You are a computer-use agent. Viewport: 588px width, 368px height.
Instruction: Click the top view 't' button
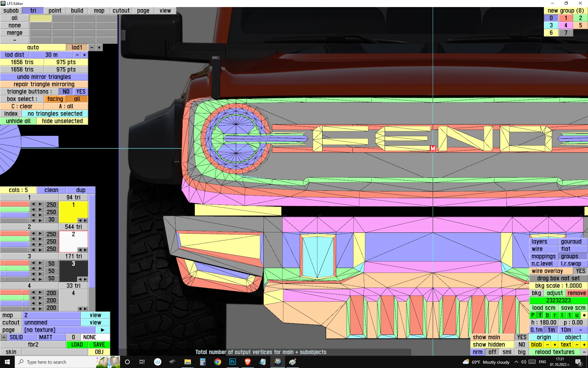click(x=570, y=315)
